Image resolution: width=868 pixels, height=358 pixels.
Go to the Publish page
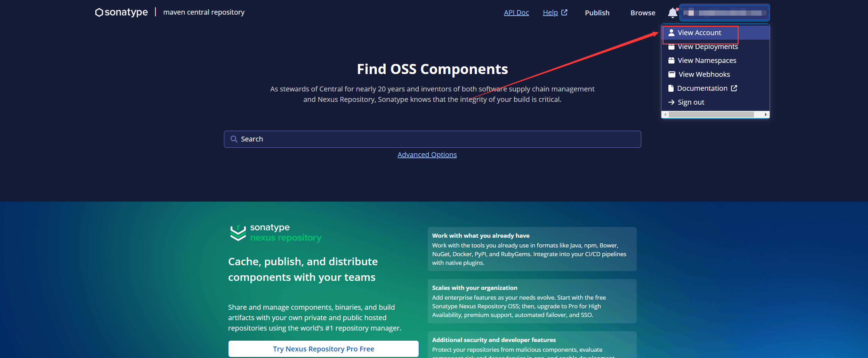[x=597, y=13]
